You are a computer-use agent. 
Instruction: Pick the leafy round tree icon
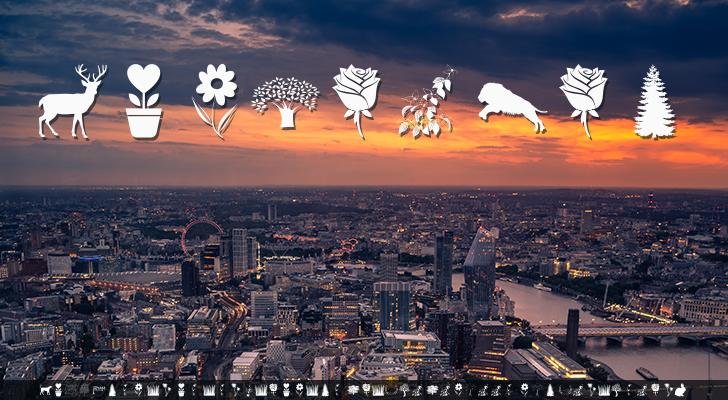[285, 101]
